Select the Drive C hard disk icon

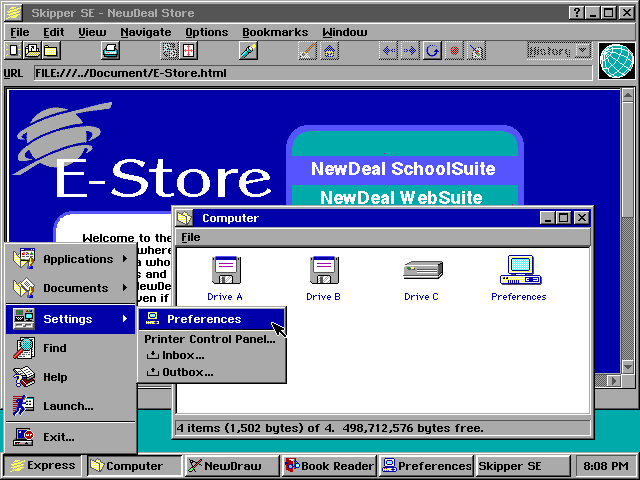(x=422, y=271)
